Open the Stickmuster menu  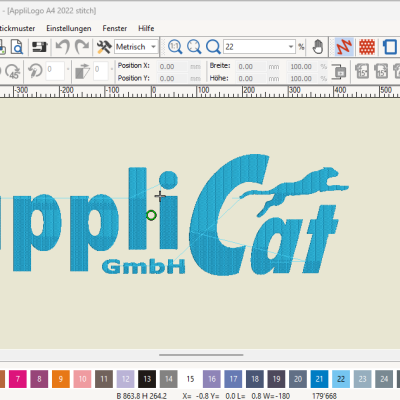click(17, 28)
